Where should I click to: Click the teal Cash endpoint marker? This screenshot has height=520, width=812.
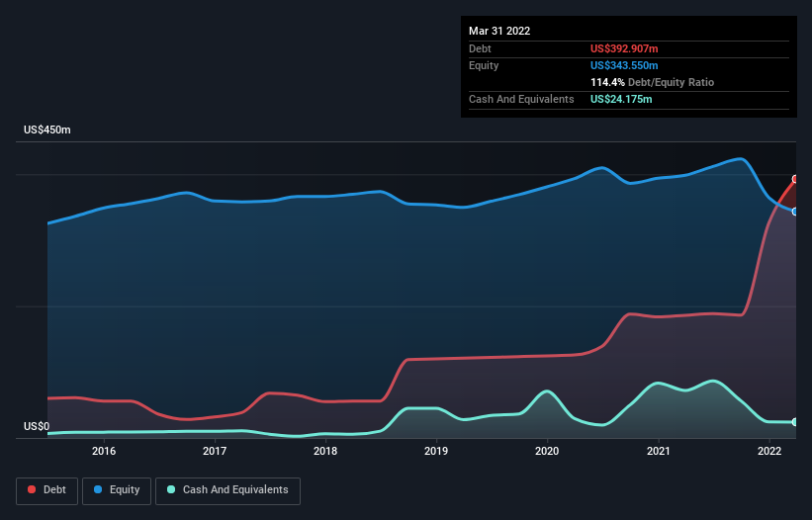point(795,422)
